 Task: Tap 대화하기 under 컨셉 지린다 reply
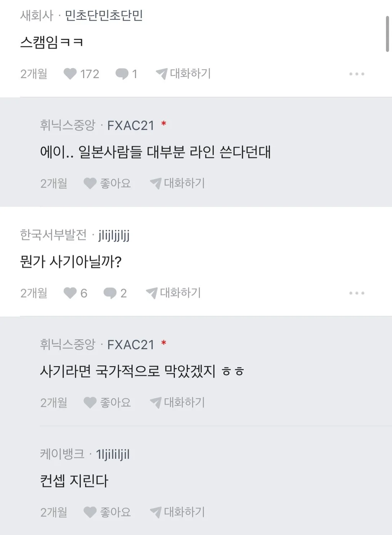pyautogui.click(x=178, y=512)
